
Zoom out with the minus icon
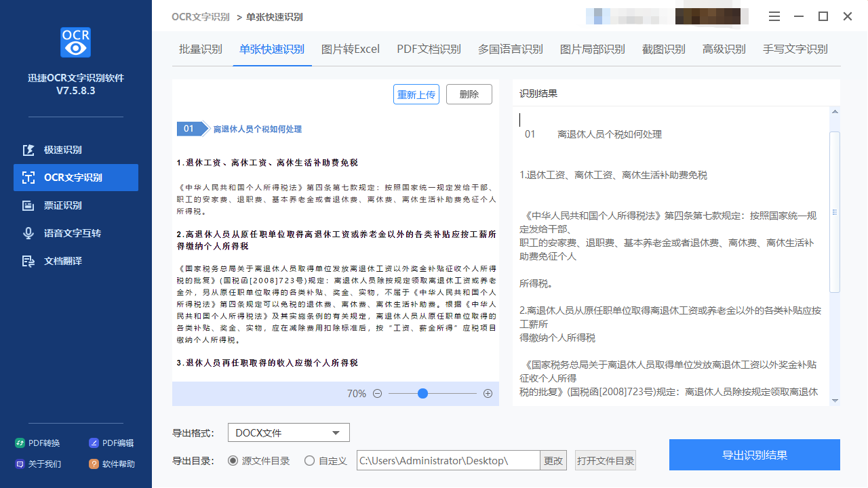tap(378, 394)
